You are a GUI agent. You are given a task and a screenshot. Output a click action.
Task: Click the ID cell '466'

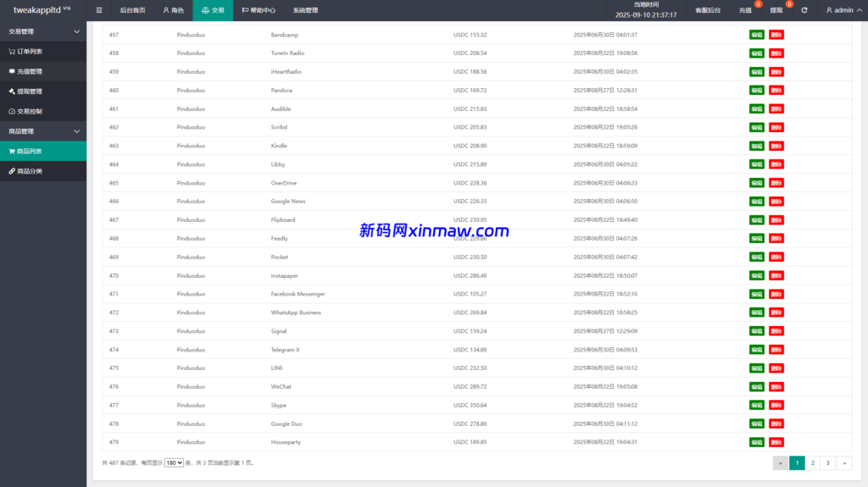pyautogui.click(x=114, y=202)
